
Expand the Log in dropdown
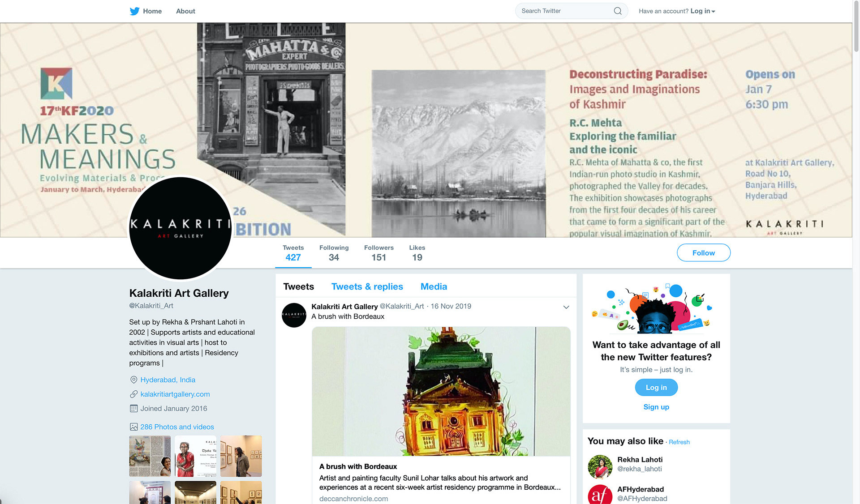pos(702,11)
